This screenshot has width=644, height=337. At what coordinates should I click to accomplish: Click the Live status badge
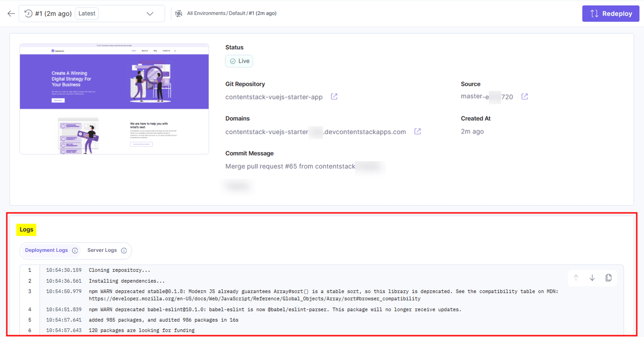point(239,61)
